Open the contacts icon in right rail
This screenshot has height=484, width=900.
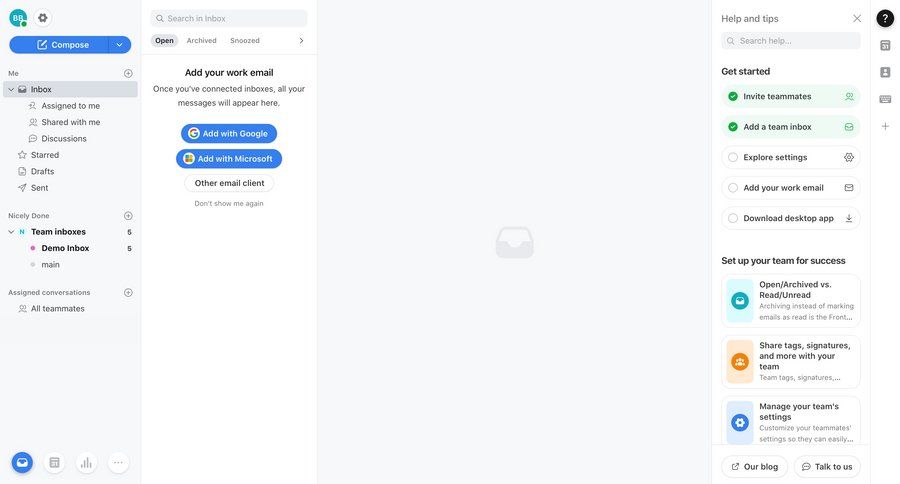[885, 72]
